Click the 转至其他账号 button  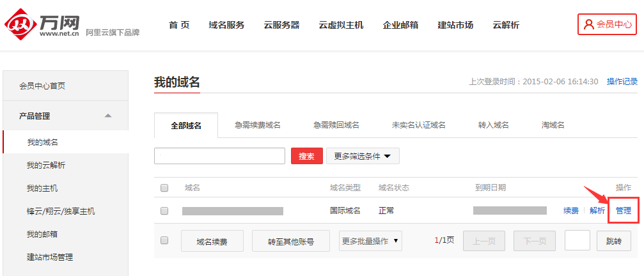pyautogui.click(x=291, y=241)
